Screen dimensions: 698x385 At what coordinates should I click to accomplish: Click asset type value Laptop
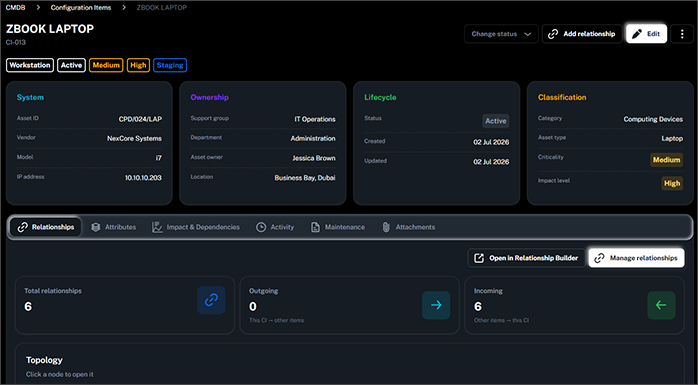[672, 138]
